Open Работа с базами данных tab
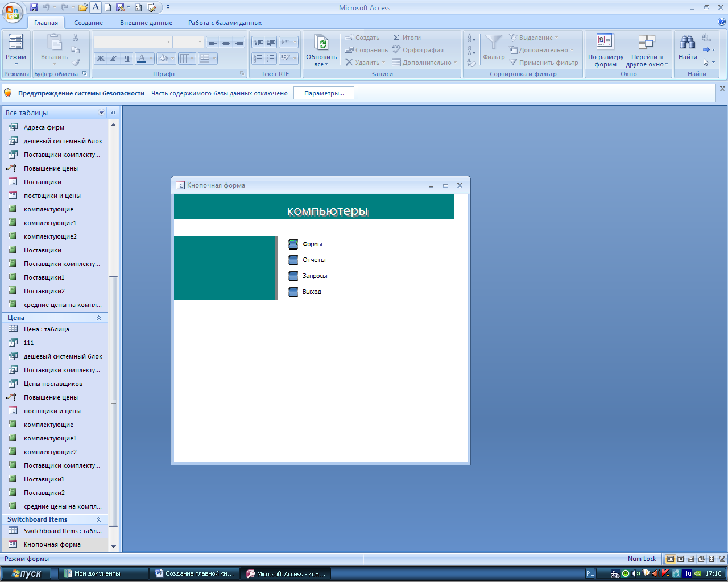Viewport: 728px width, 582px height. (x=225, y=23)
